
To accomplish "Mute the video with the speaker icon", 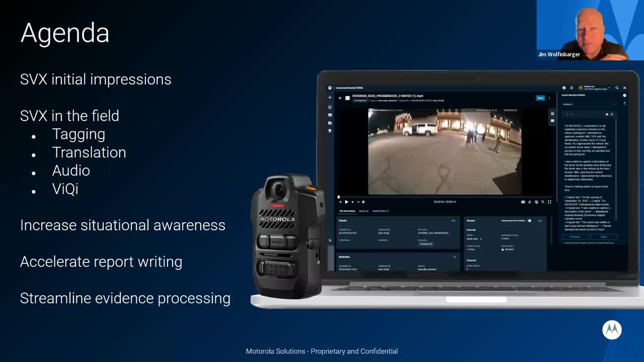I will pyautogui.click(x=363, y=202).
